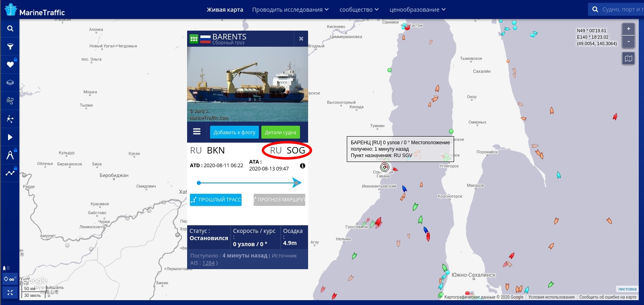Viewport: 644px width, 305px height.
Task: Click the Южно-Сахалинск city label
Action: pos(473,275)
